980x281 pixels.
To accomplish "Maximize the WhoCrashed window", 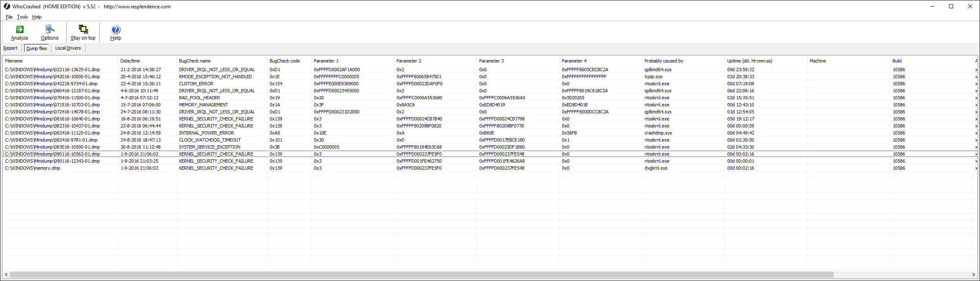I will click(x=951, y=6).
